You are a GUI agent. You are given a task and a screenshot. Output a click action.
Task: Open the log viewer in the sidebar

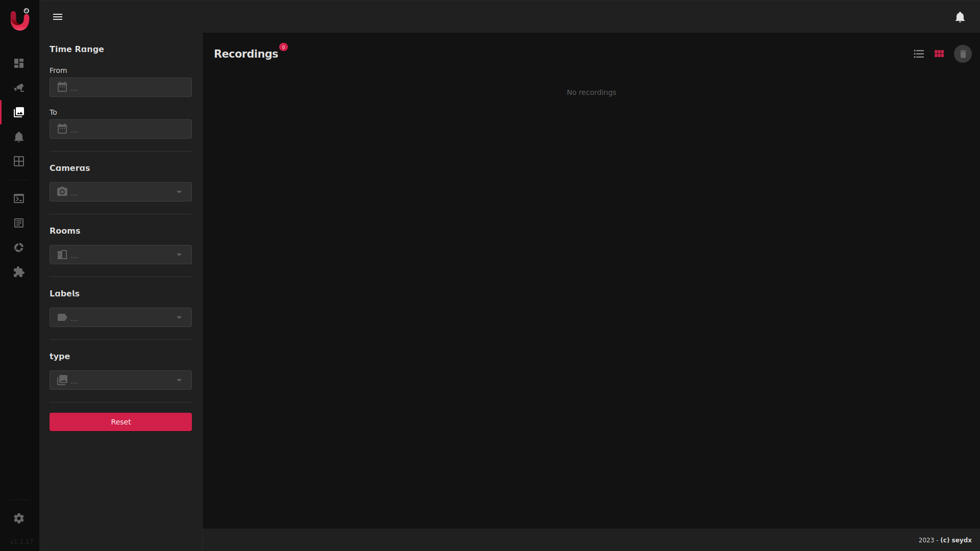pos(19,223)
